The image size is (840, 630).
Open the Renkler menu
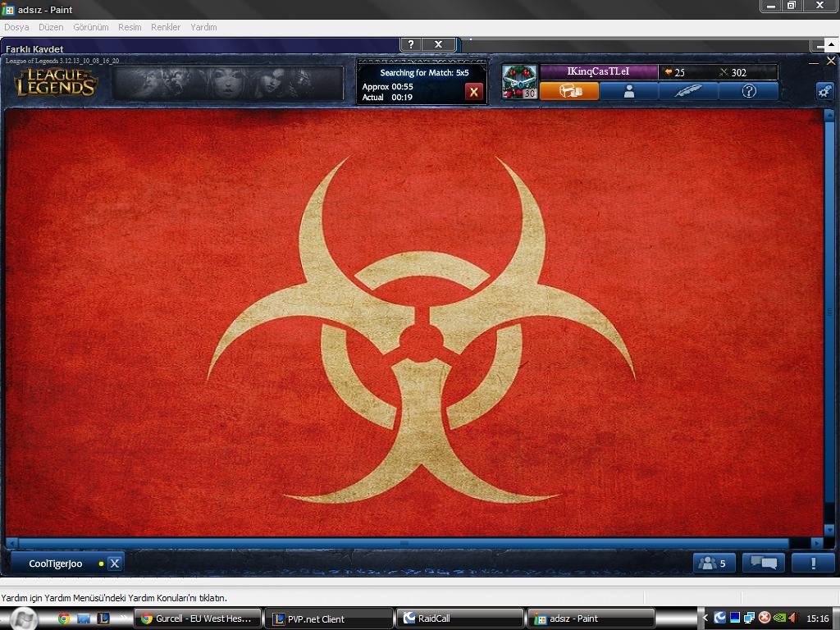pos(165,27)
